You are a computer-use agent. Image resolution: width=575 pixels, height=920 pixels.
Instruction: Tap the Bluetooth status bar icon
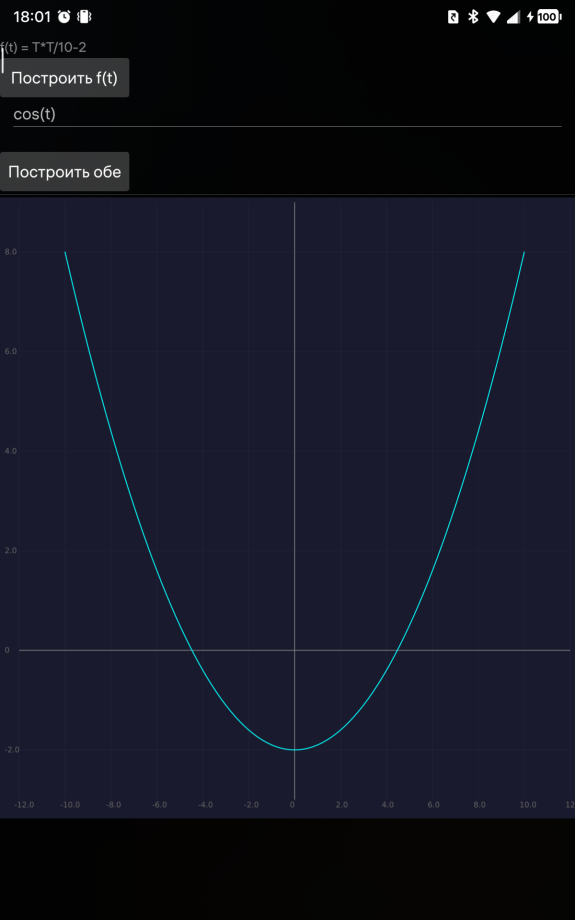[x=473, y=17]
